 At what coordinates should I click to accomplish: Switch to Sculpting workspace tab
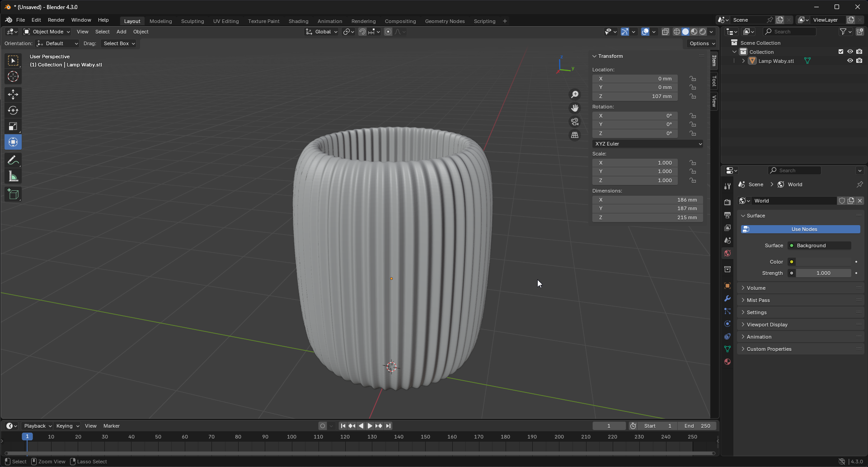coord(192,21)
